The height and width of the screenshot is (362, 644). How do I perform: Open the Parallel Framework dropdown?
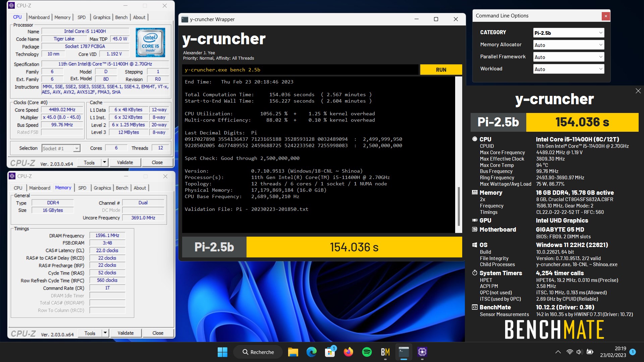(x=569, y=57)
